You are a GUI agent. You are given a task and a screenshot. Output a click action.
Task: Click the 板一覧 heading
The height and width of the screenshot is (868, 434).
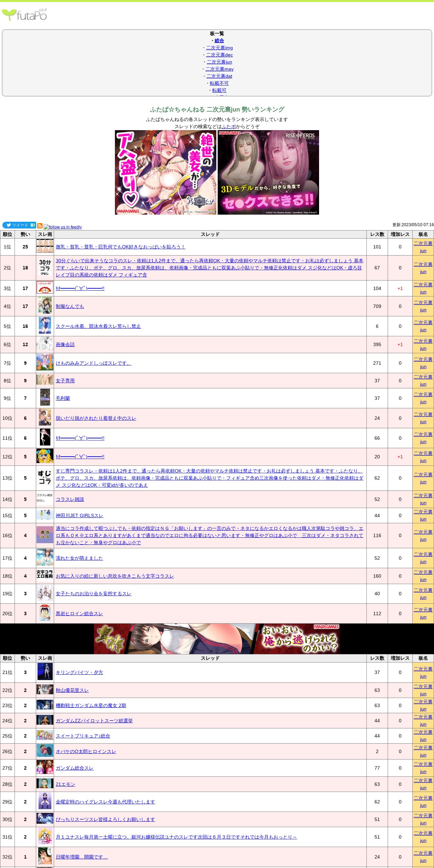click(217, 33)
